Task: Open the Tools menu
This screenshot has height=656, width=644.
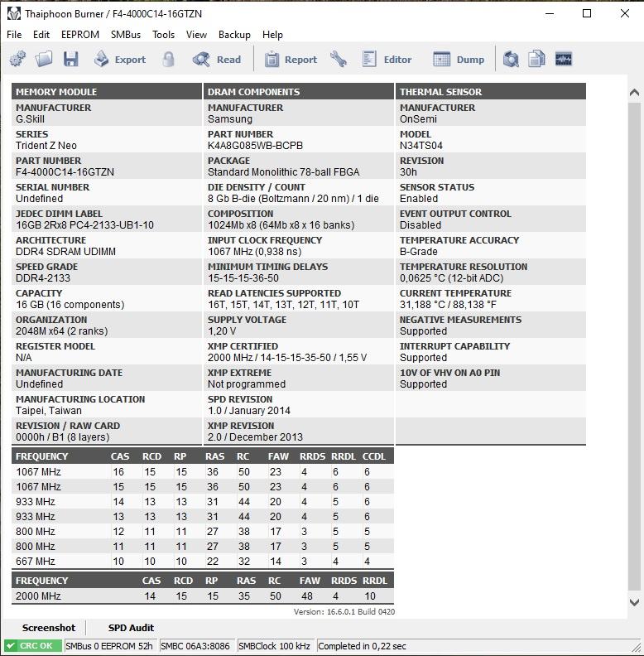Action: point(163,35)
